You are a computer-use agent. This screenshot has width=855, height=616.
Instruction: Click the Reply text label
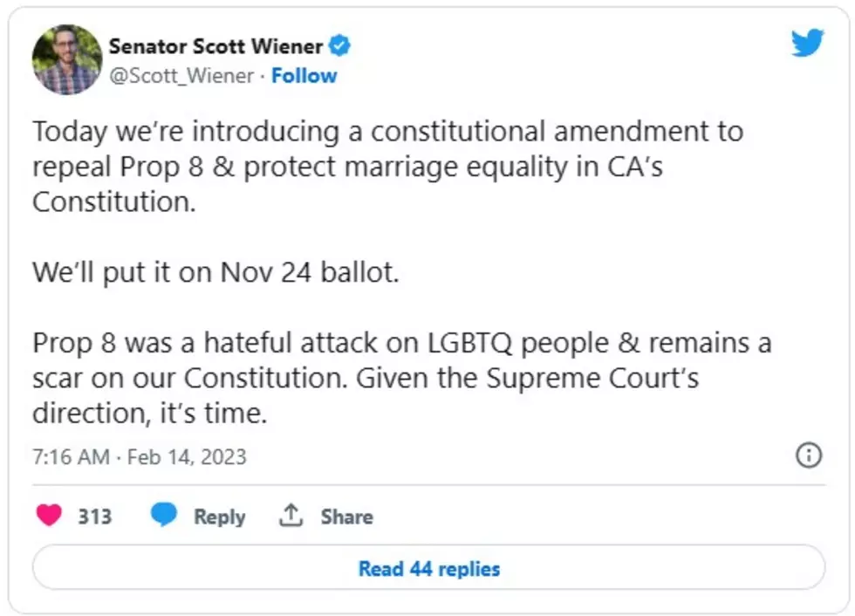(x=220, y=517)
